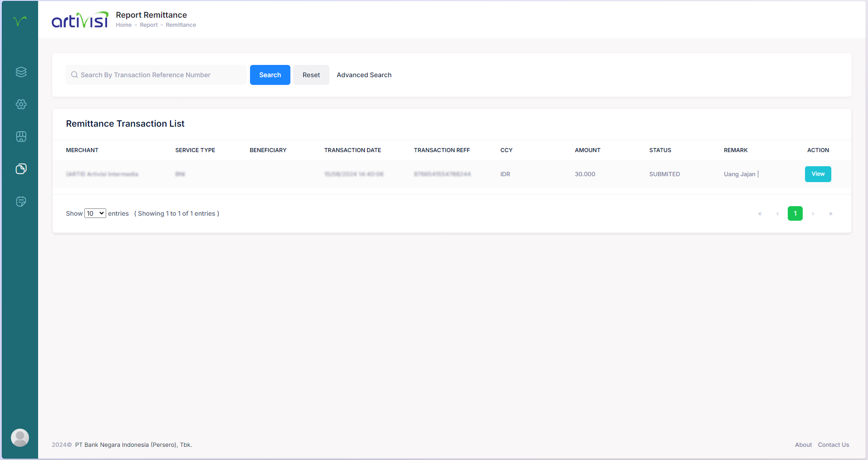Jump to the last page arrow

pos(830,213)
